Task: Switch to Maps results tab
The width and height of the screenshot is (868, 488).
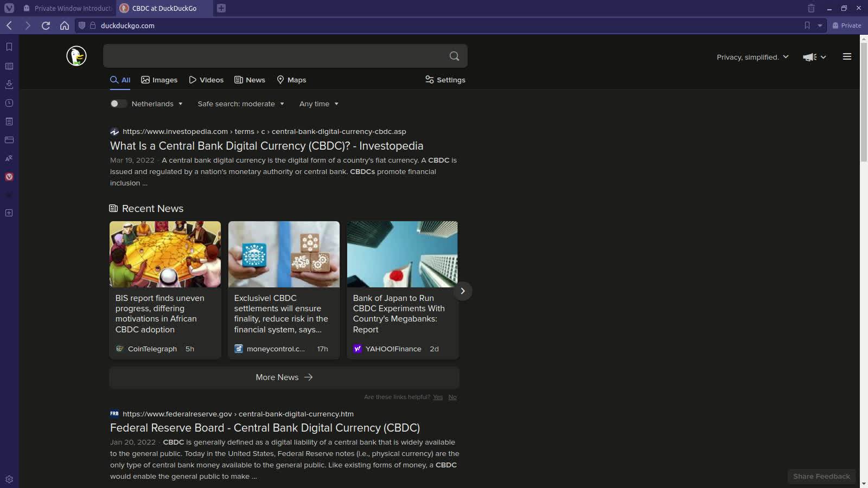Action: click(291, 80)
